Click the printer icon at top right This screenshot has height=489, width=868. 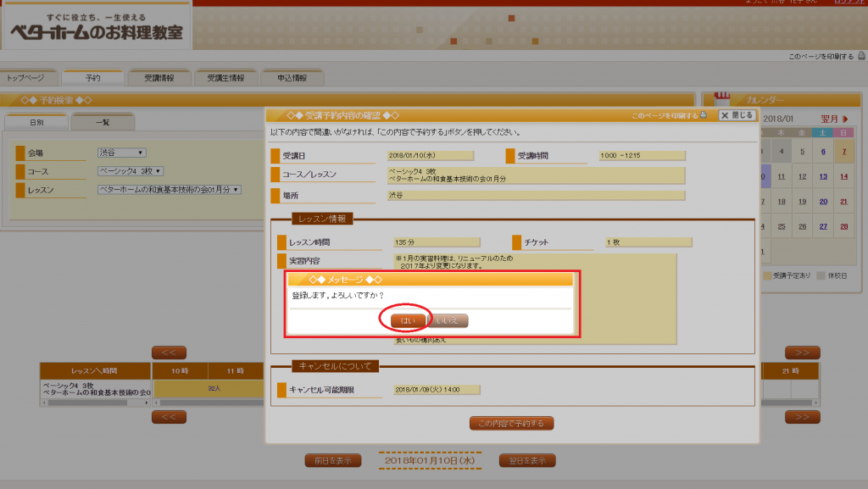pos(861,56)
